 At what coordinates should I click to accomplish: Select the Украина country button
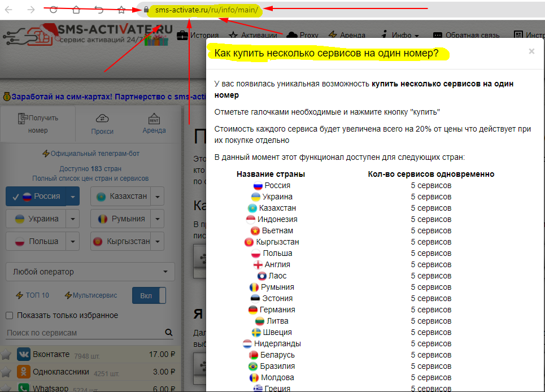[36, 219]
